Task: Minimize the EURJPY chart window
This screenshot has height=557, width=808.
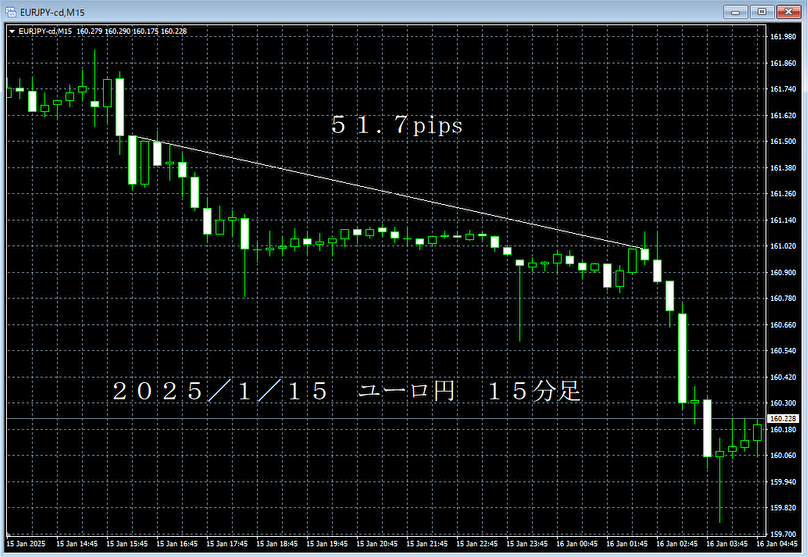Action: [x=735, y=11]
